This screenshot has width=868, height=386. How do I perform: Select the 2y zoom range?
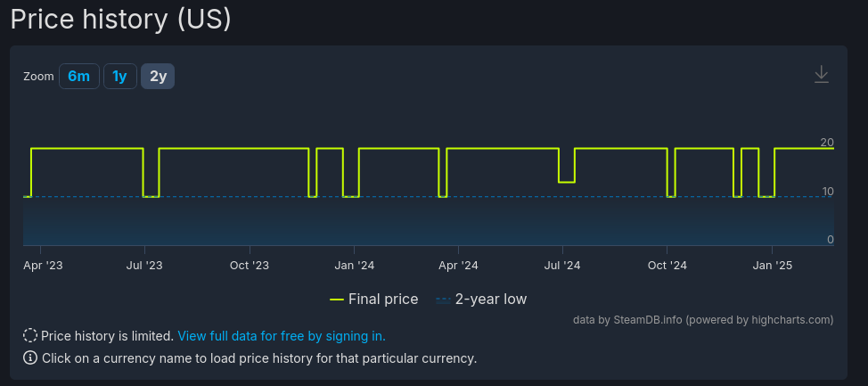coord(158,77)
